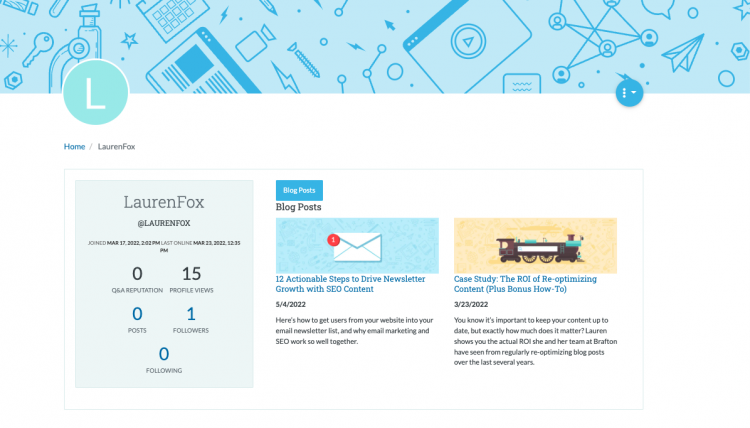Click the LaurenFox breadcrumb item
Screen dimensions: 750x428
[x=116, y=146]
